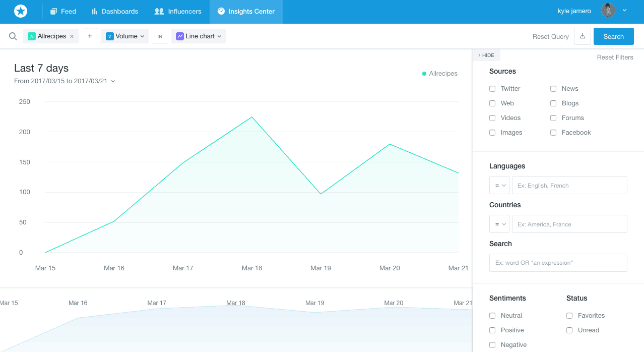Check the Images source

tap(492, 133)
